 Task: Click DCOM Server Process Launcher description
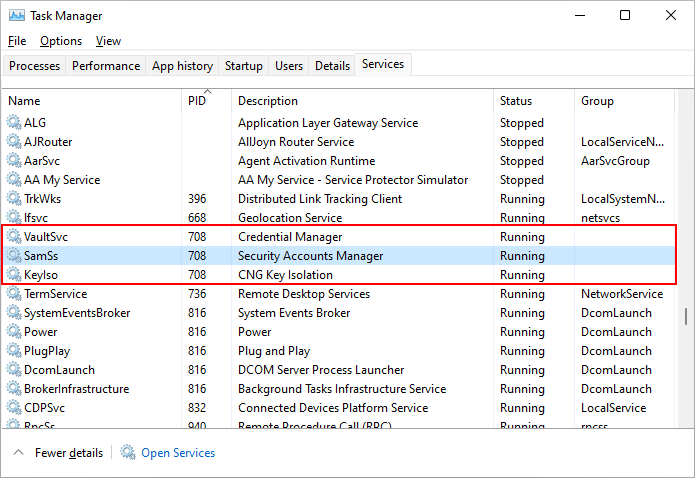(x=321, y=370)
